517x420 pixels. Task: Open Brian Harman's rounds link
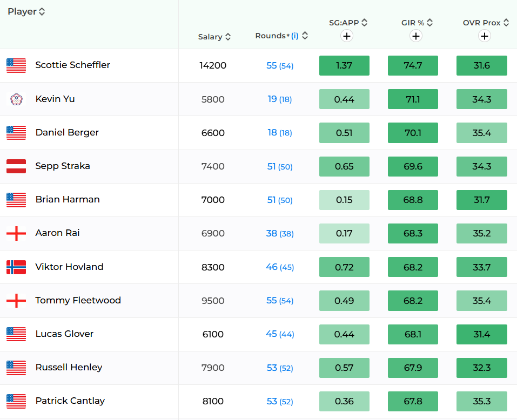tap(280, 200)
